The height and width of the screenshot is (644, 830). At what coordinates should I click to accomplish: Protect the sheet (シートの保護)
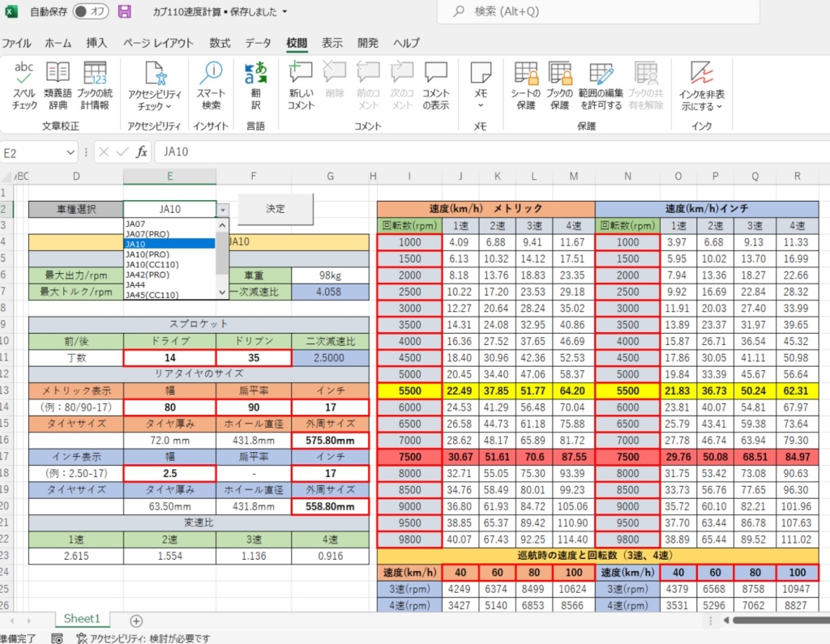525,86
